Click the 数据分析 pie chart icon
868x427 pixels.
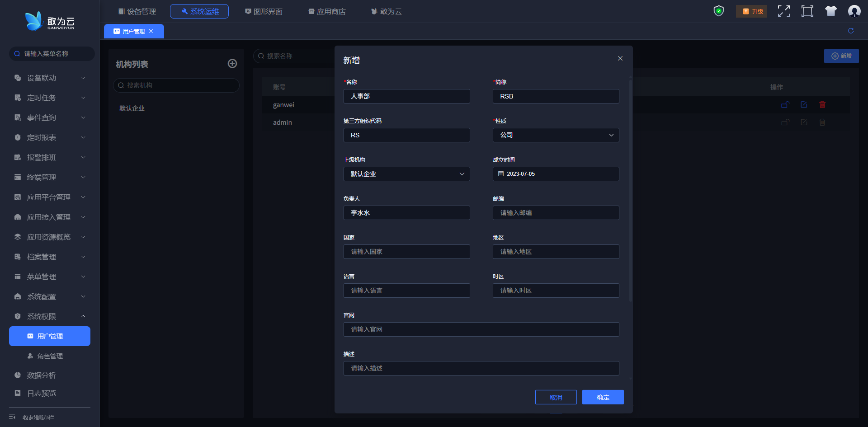[18, 375]
